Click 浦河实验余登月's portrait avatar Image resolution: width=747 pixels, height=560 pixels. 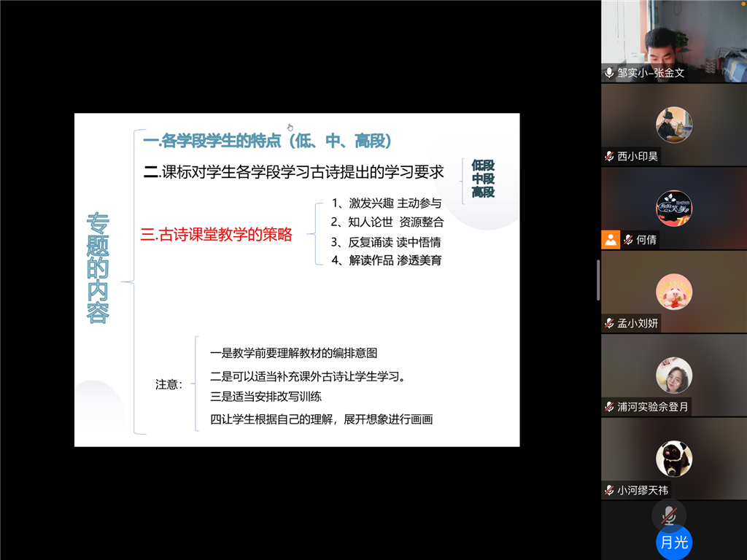click(673, 375)
